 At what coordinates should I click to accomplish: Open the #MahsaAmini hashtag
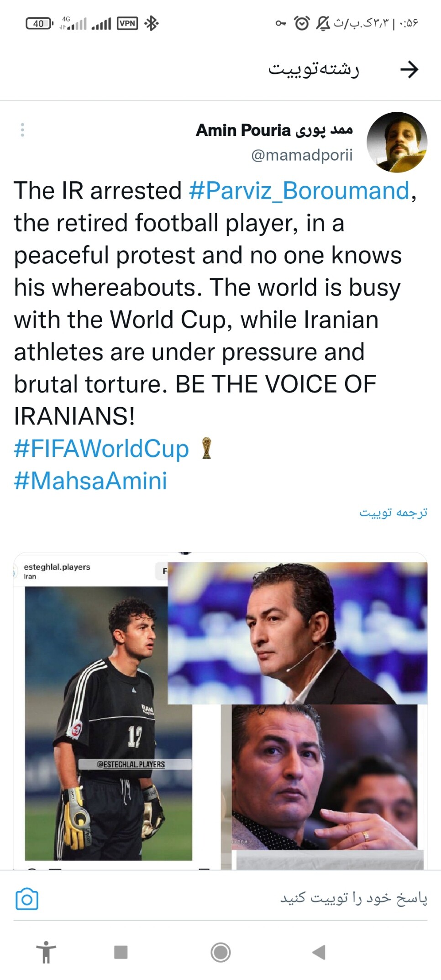point(90,481)
